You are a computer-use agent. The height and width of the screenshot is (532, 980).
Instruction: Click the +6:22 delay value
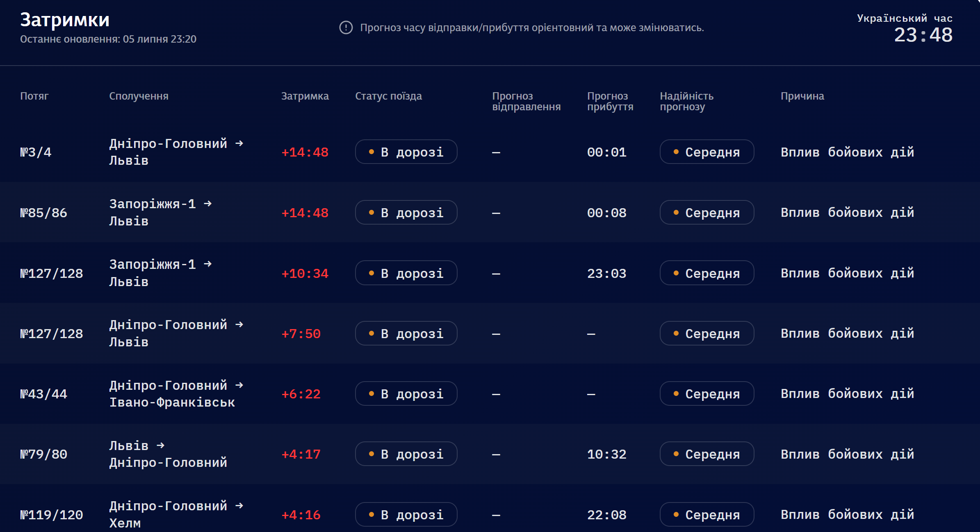click(301, 394)
